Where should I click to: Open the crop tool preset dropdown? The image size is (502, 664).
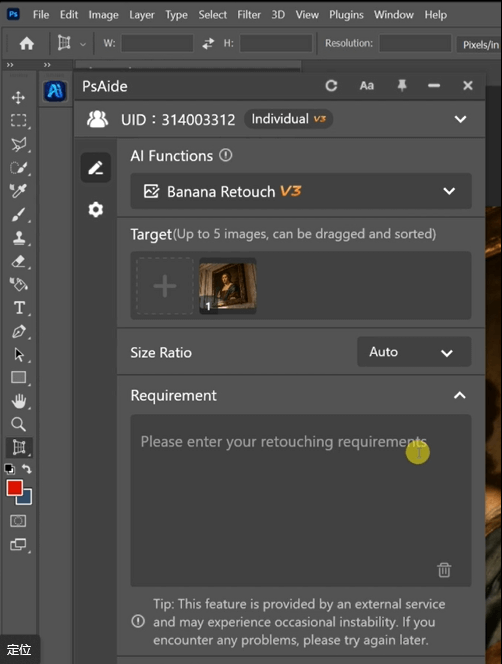pyautogui.click(x=83, y=44)
